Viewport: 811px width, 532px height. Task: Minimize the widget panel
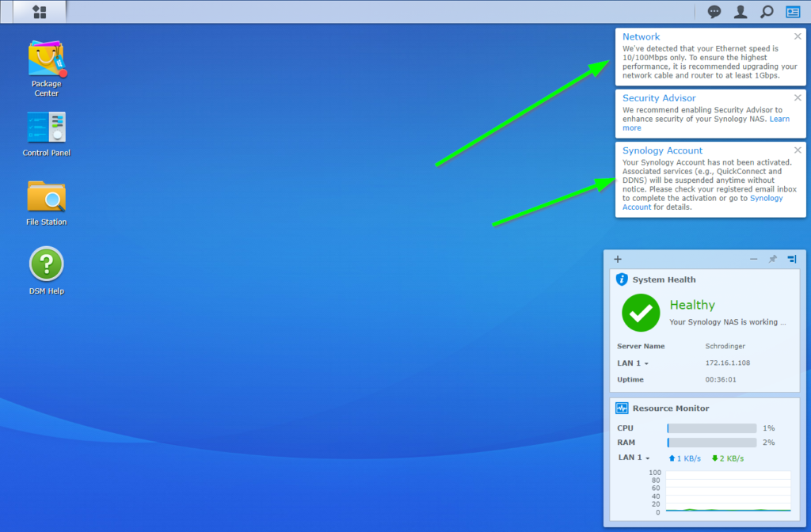[754, 259]
